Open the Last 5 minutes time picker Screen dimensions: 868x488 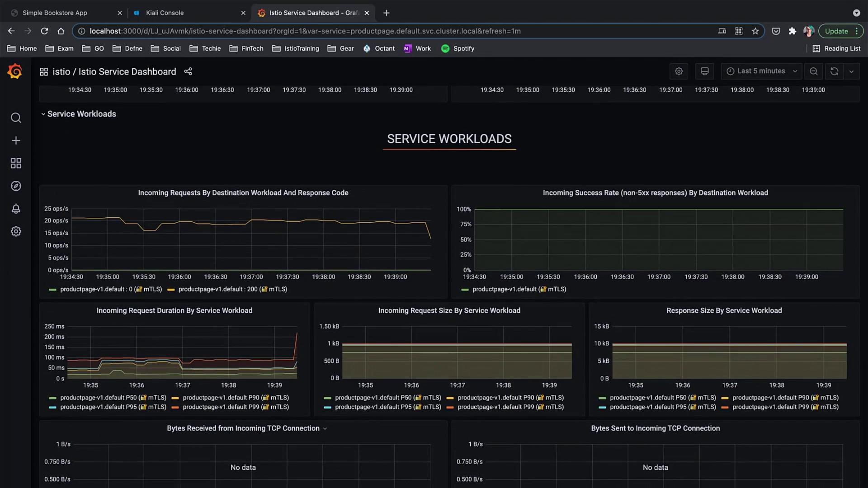pos(761,71)
